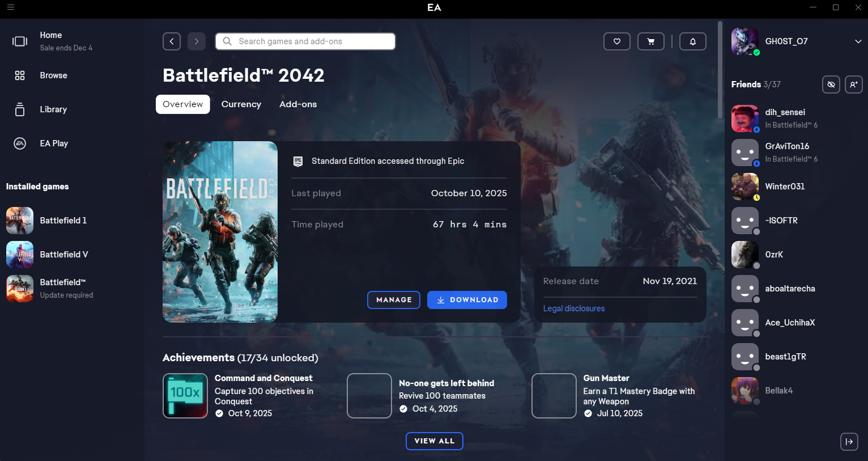Navigate forward with the right arrow
The height and width of the screenshot is (461, 868).
[197, 41]
